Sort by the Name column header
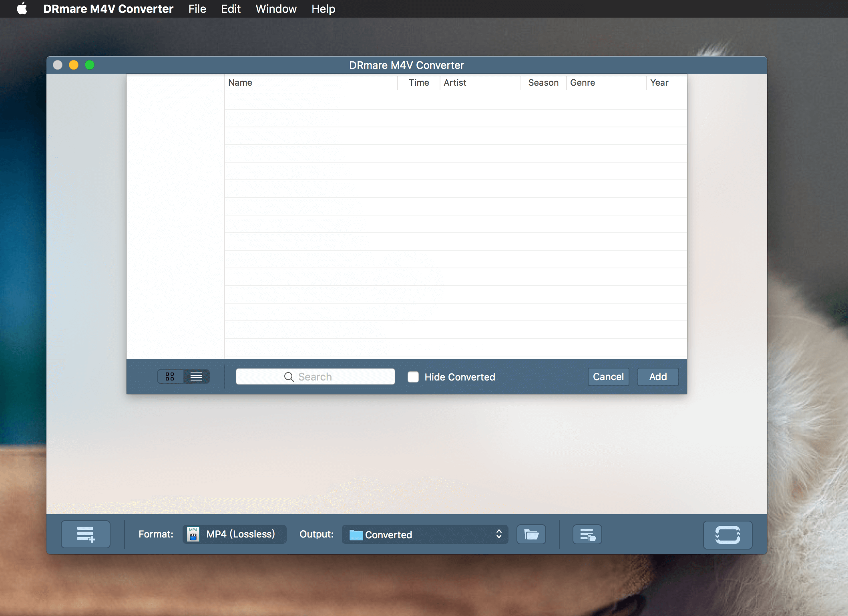Screen dimensions: 848x616 pos(311,83)
